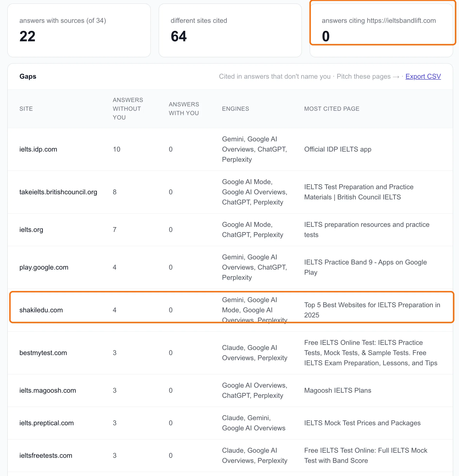Click the ENGINES column header

coord(235,109)
